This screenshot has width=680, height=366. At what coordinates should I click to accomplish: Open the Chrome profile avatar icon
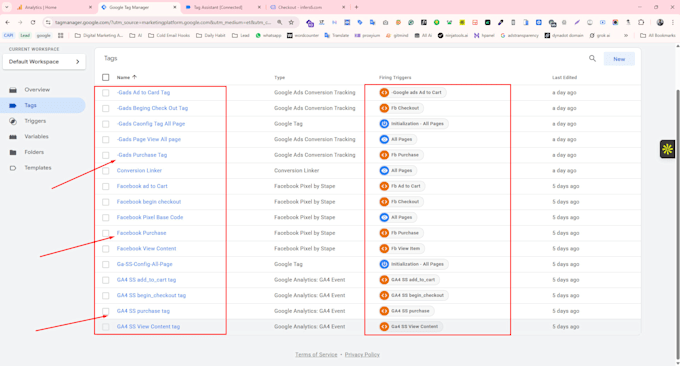click(x=660, y=22)
